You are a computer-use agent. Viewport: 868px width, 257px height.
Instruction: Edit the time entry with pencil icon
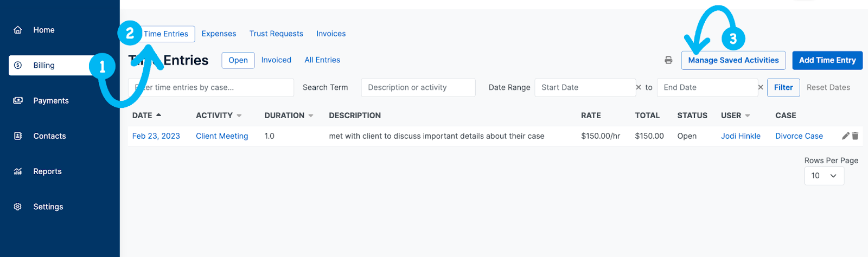point(845,136)
